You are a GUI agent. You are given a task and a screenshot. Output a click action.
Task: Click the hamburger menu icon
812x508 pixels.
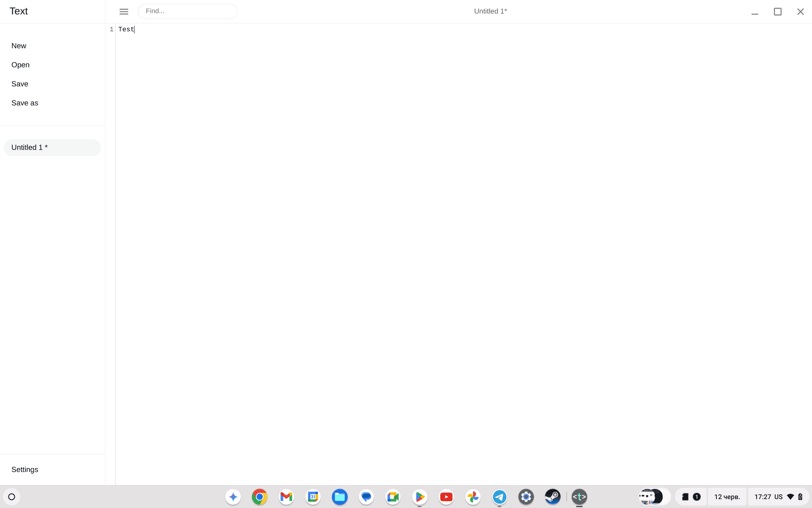[123, 11]
